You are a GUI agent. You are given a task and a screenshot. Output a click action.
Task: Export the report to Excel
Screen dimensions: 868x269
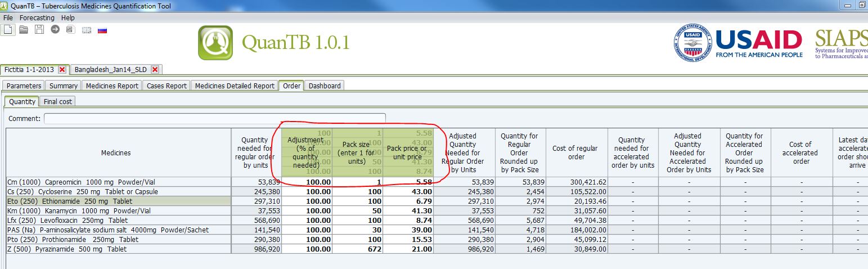click(70, 29)
